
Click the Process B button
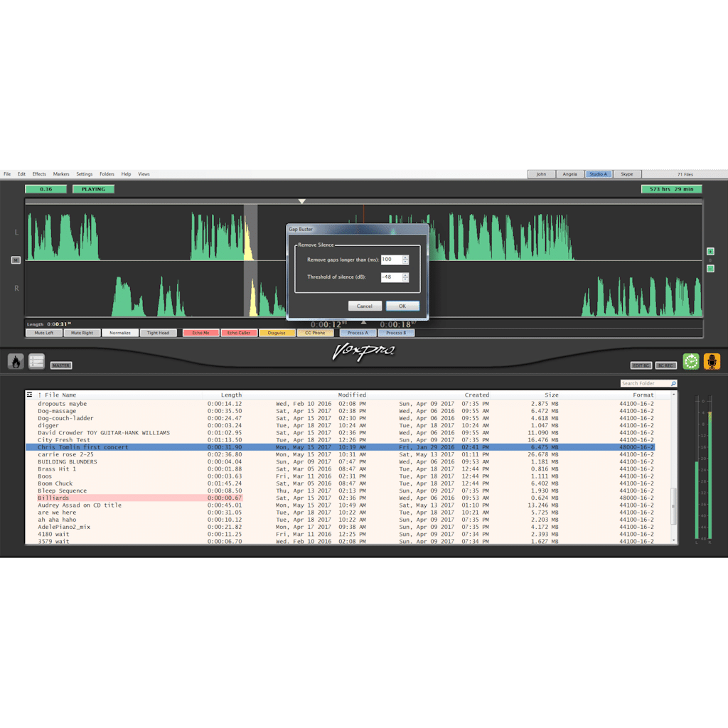click(x=396, y=333)
